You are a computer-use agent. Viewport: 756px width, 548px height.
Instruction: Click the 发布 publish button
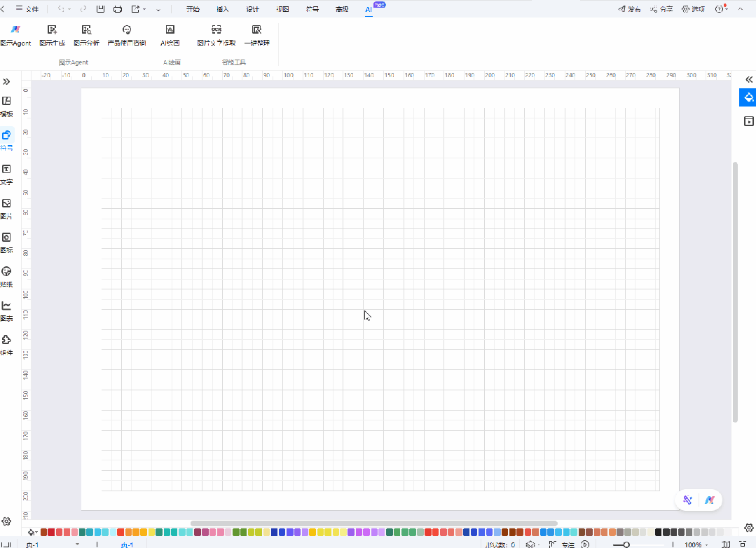629,8
